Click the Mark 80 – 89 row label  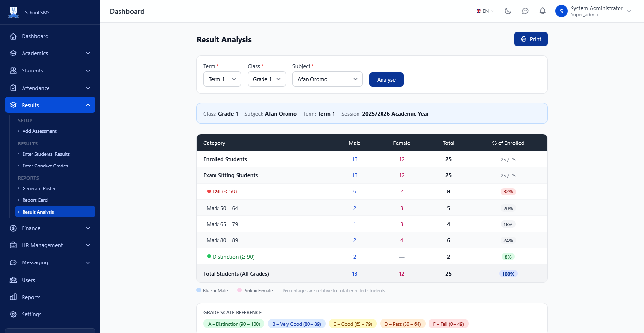click(x=222, y=240)
